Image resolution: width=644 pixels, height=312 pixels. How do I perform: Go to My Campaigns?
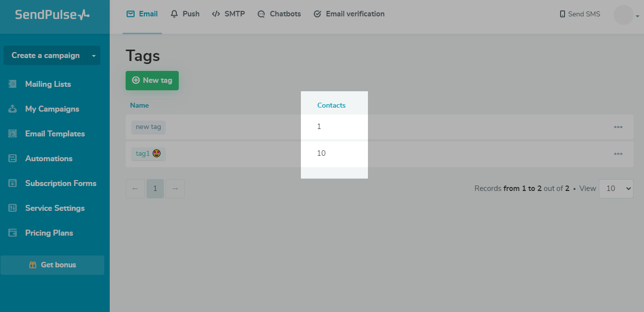tap(52, 109)
